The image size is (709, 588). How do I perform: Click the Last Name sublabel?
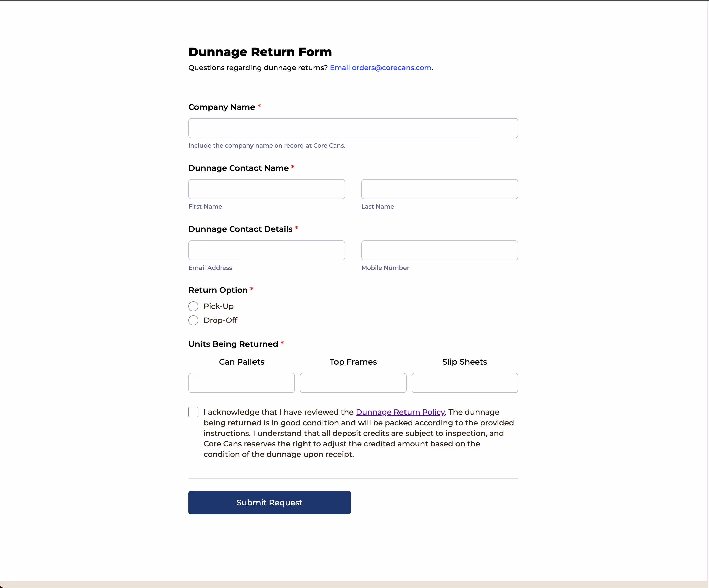coord(377,206)
